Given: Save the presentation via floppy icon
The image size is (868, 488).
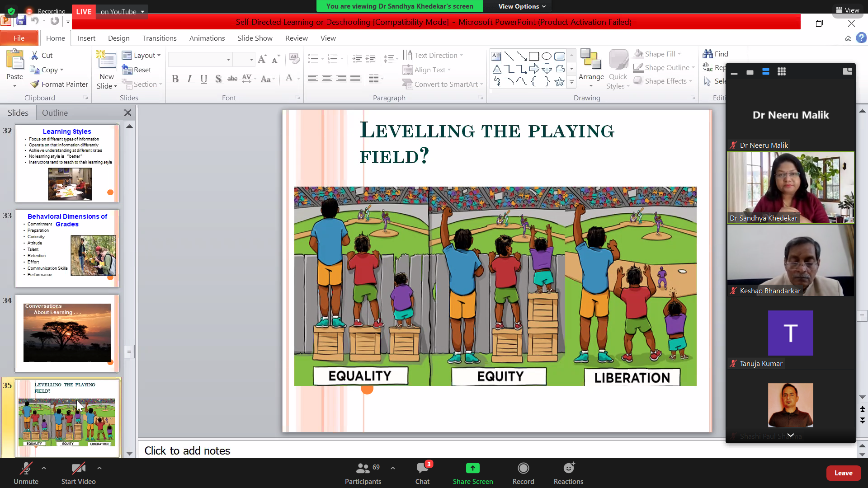Looking at the screenshot, I should click(x=21, y=20).
